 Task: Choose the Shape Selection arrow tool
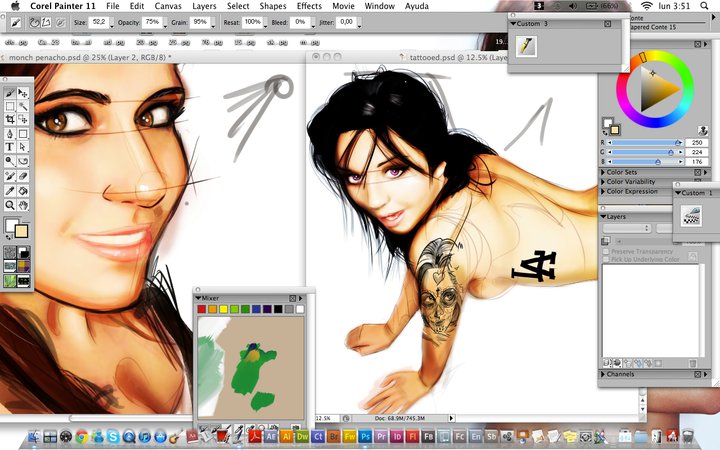(x=22, y=147)
